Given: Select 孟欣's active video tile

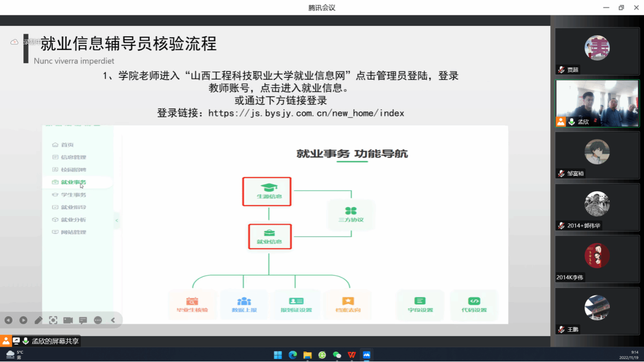Looking at the screenshot, I should click(x=597, y=103).
